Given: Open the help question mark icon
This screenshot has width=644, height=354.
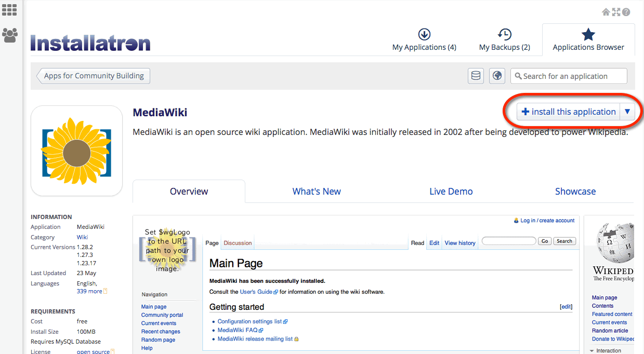Looking at the screenshot, I should click(x=626, y=12).
